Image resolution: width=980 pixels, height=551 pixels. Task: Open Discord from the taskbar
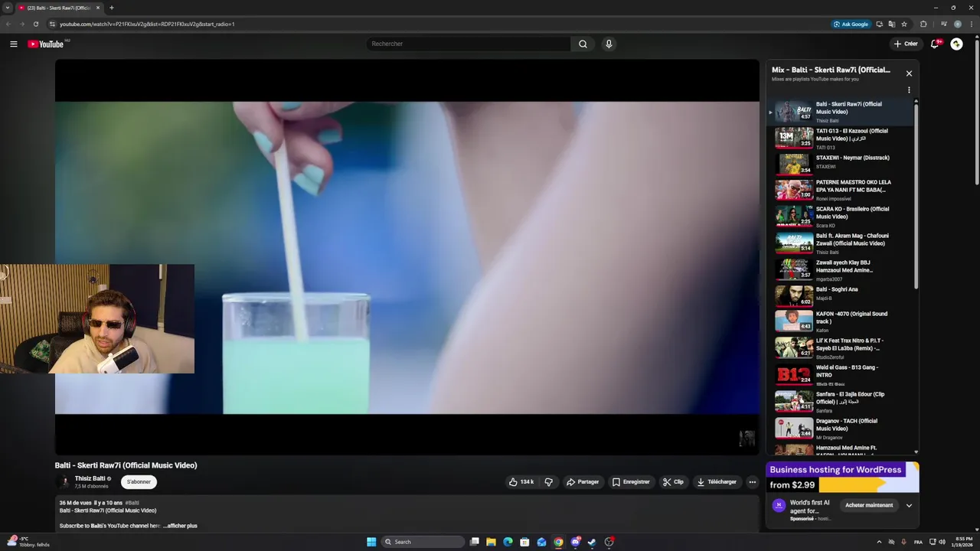[x=575, y=542]
